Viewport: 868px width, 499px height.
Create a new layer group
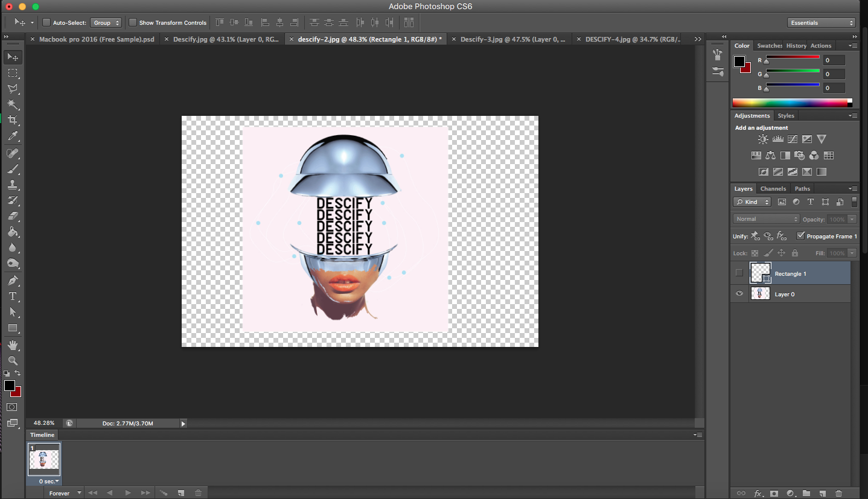(806, 493)
